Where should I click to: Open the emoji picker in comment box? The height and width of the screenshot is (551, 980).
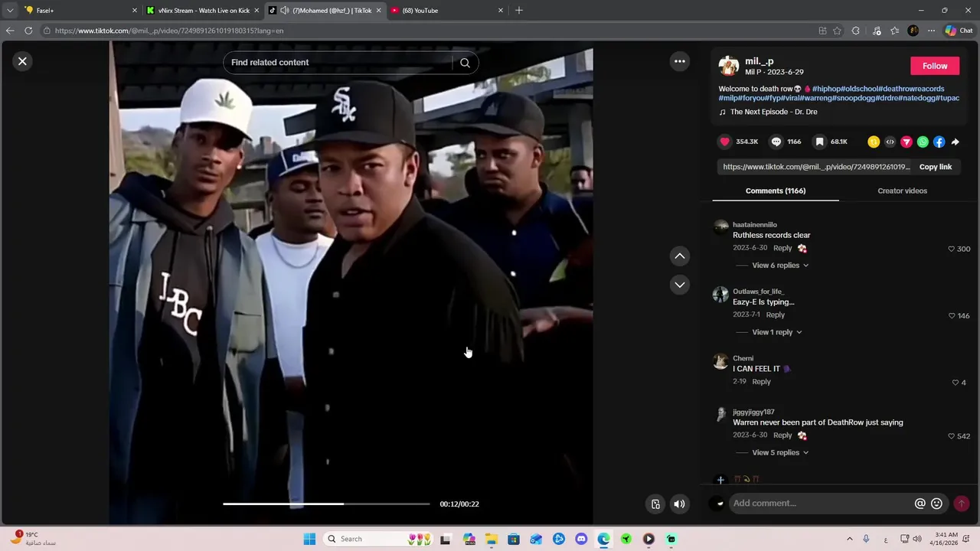click(936, 504)
